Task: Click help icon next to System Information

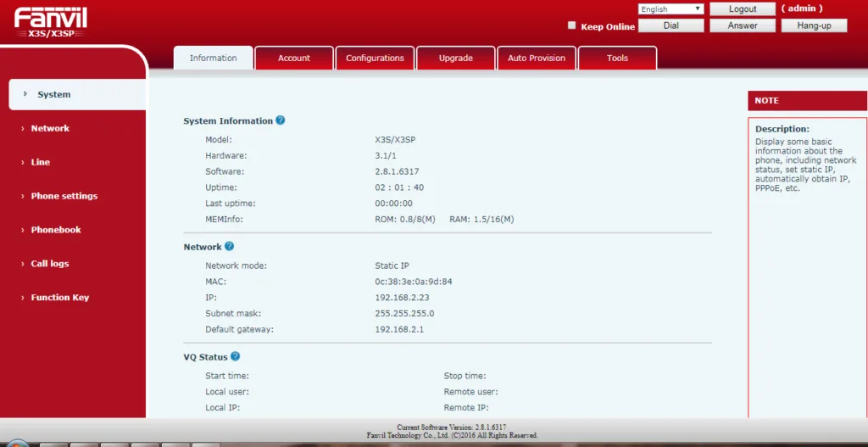Action: click(x=281, y=120)
